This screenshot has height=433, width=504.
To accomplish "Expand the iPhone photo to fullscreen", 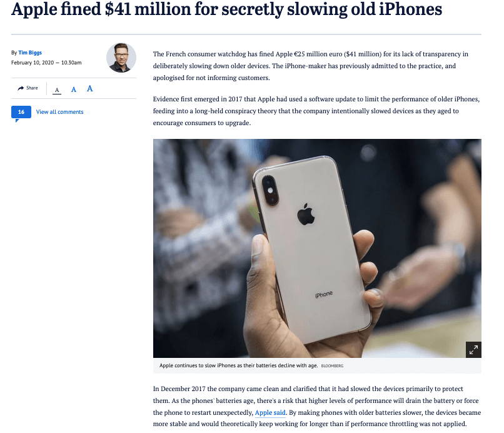I will pos(473,349).
